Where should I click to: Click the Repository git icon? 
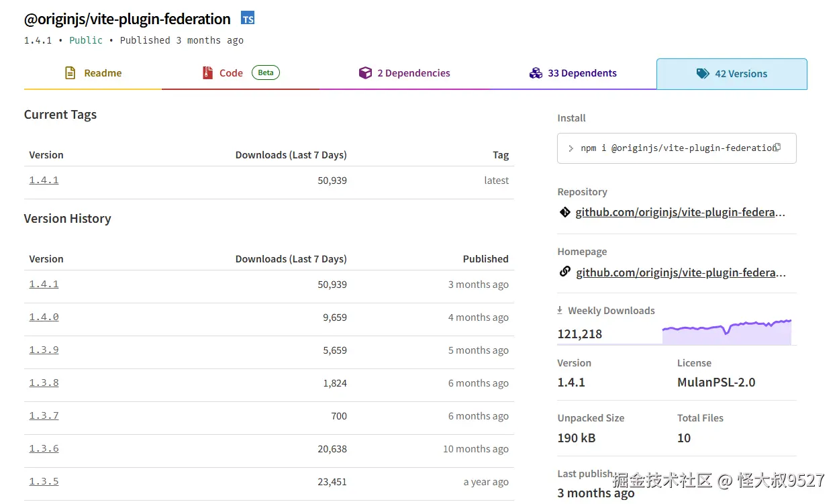click(x=564, y=212)
